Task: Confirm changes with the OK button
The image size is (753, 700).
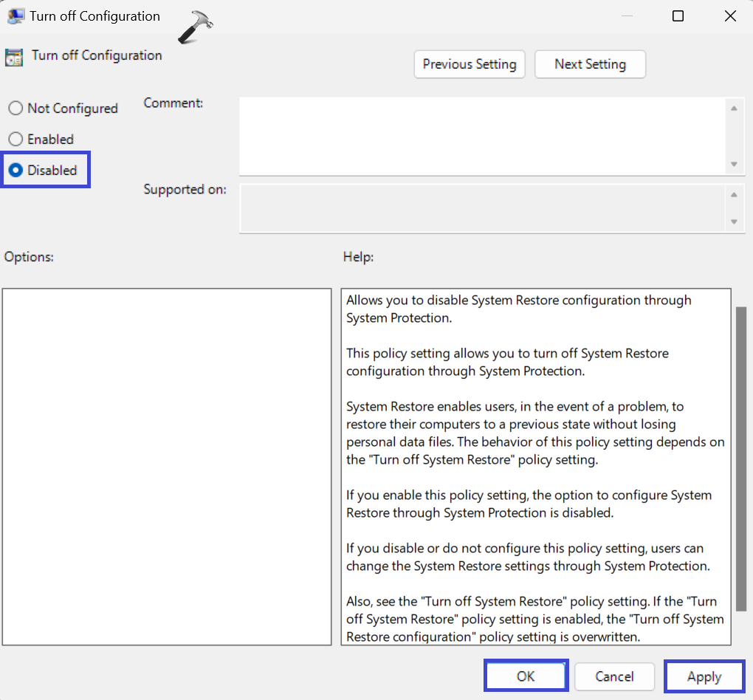Action: (526, 676)
